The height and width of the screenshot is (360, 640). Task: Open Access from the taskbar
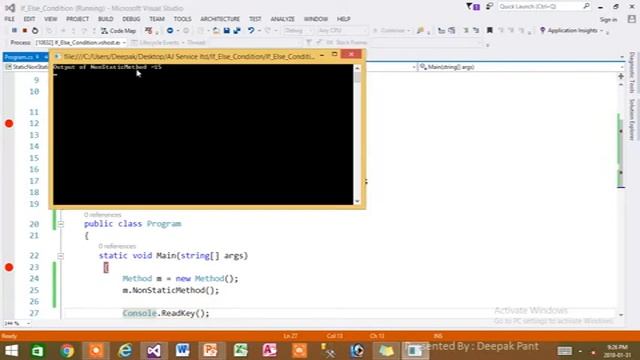click(270, 351)
